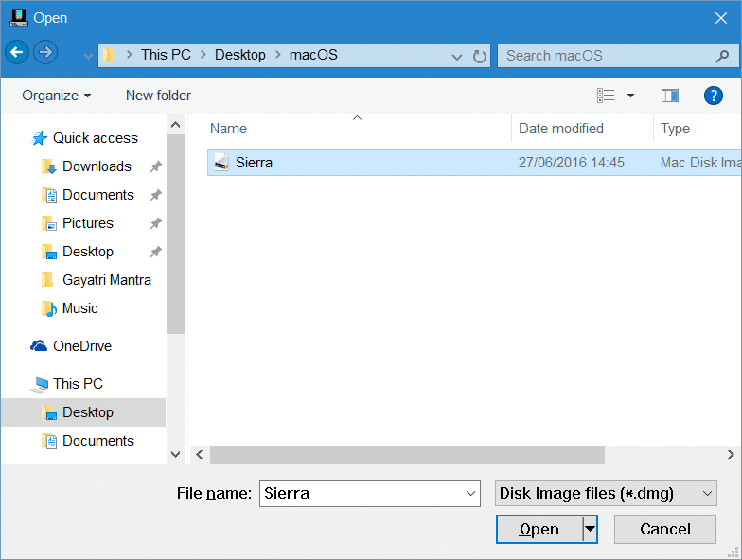The height and width of the screenshot is (560, 742).
Task: Click the date 27/06/2016 14:45
Action: coord(572,163)
